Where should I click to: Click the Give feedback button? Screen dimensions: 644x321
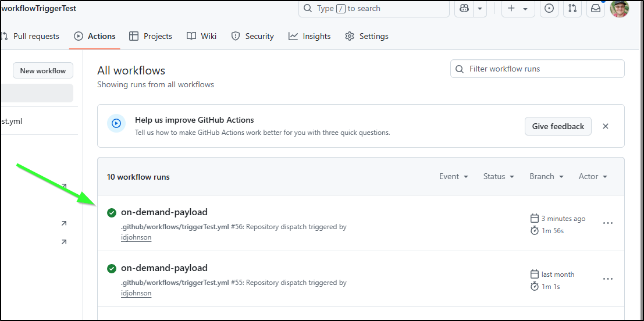click(558, 126)
